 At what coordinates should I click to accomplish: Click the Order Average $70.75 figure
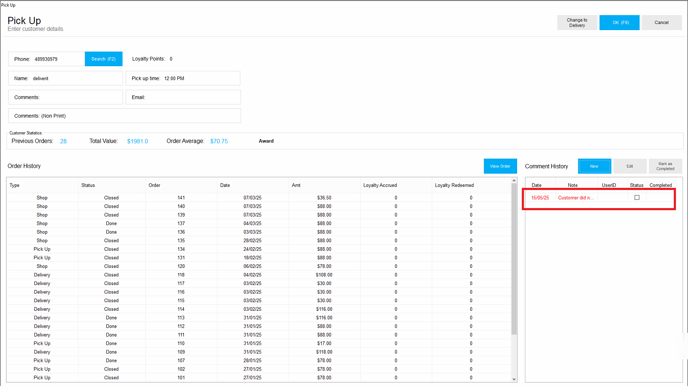click(x=219, y=141)
